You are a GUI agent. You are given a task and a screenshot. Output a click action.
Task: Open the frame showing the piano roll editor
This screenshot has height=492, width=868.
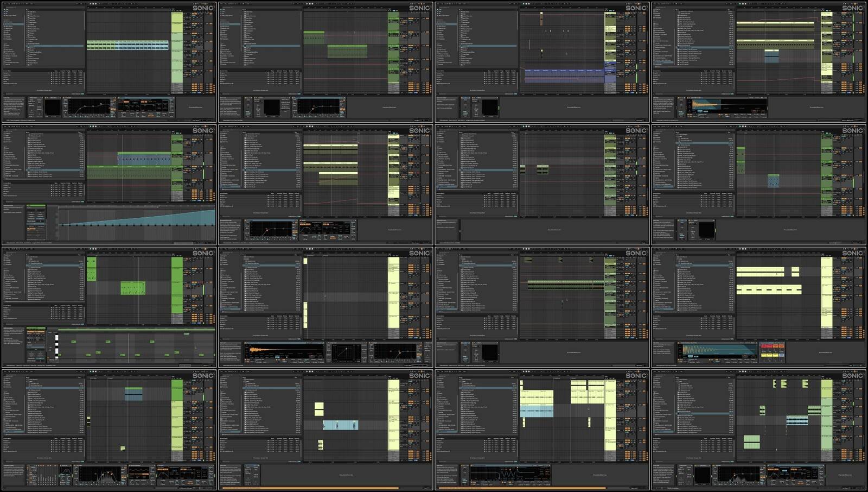pos(108,307)
